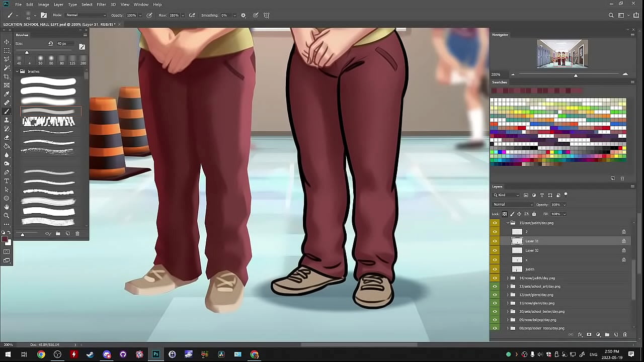644x362 pixels.
Task: Open the File menu
Action: coord(18,5)
